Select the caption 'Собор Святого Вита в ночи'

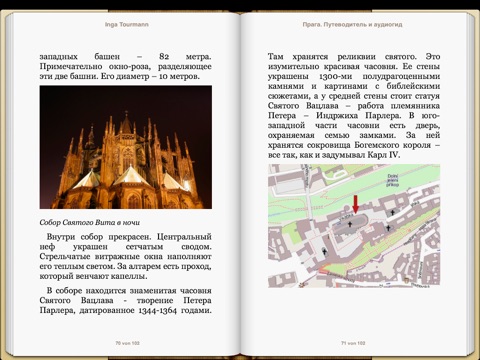tap(90, 222)
